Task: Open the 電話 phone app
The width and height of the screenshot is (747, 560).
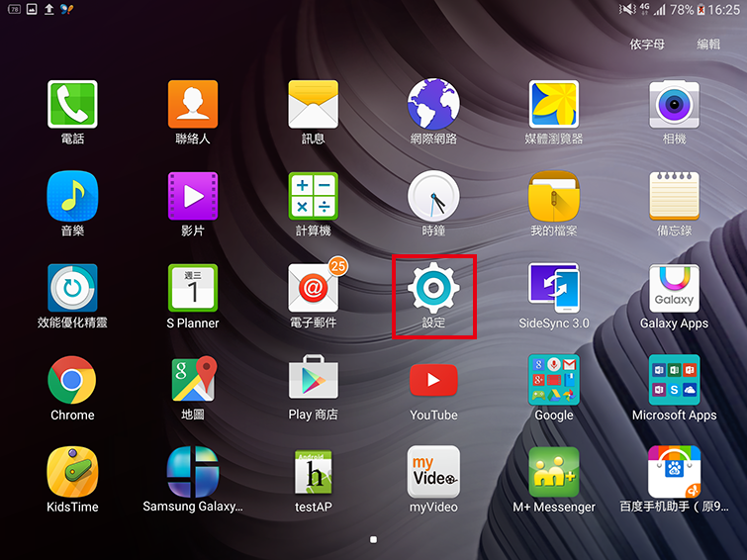Action: tap(72, 104)
